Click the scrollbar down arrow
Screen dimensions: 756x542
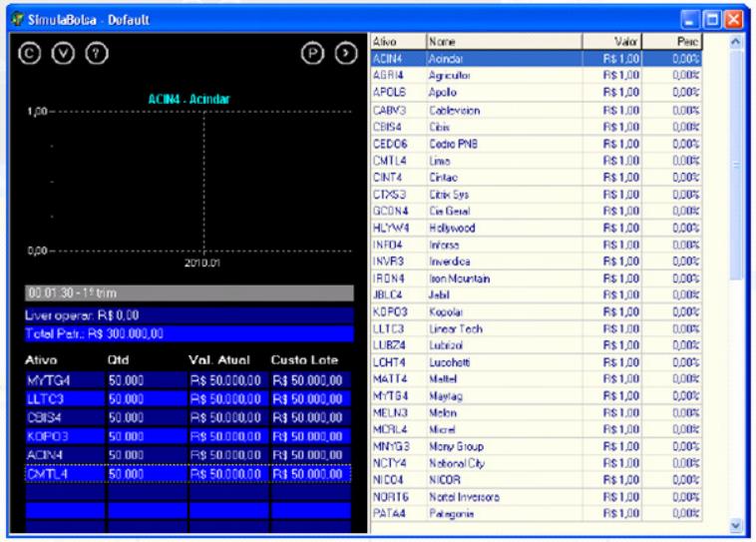pos(736,525)
